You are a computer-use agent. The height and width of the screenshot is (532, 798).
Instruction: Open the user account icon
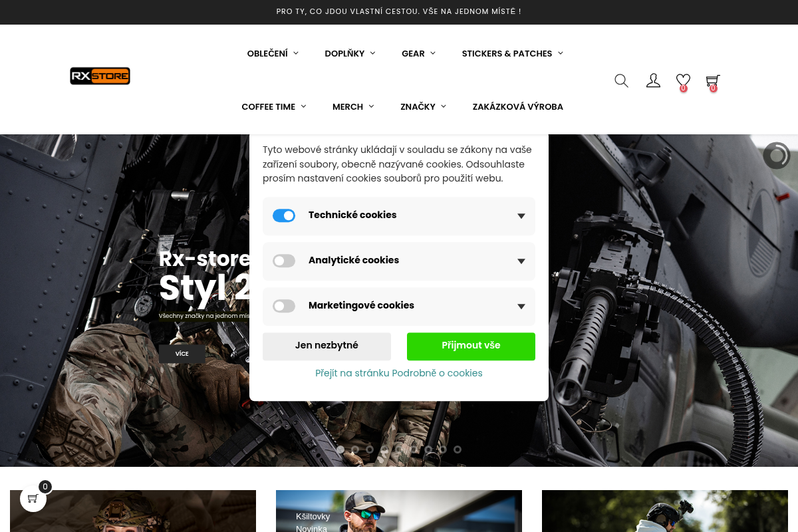pos(653,80)
